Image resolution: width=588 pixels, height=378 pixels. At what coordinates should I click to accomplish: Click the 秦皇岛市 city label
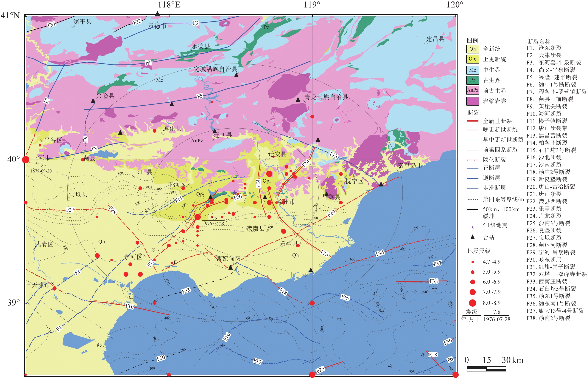click(x=410, y=166)
